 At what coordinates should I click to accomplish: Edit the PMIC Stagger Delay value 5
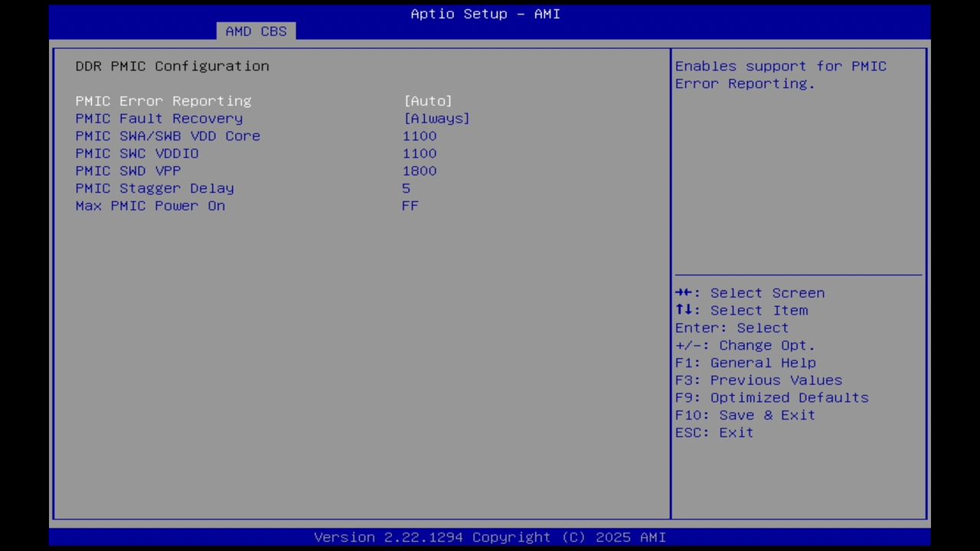(x=407, y=188)
